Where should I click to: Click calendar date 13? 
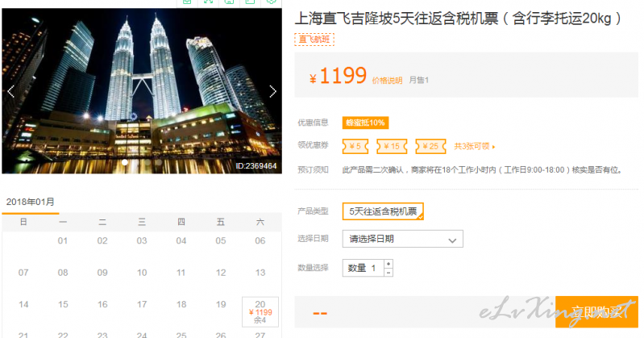coord(260,273)
